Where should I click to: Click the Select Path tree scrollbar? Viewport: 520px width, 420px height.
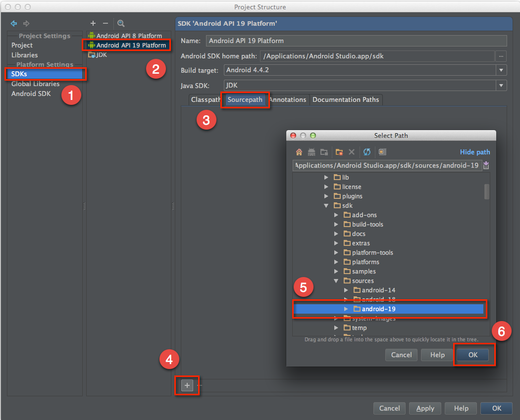[x=487, y=191]
